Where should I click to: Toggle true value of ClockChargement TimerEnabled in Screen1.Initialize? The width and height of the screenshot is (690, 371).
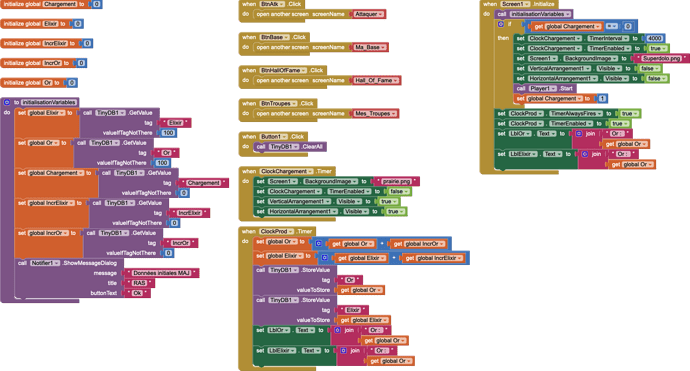(657, 48)
